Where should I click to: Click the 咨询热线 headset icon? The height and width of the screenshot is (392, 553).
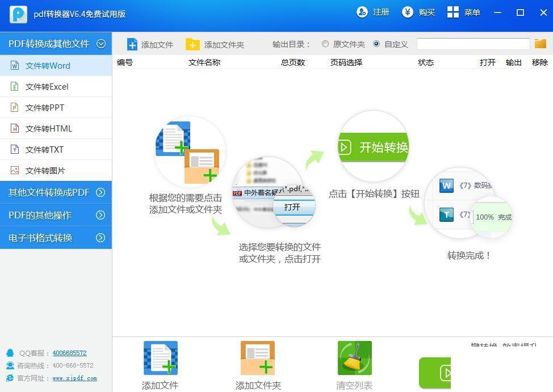tap(10, 365)
